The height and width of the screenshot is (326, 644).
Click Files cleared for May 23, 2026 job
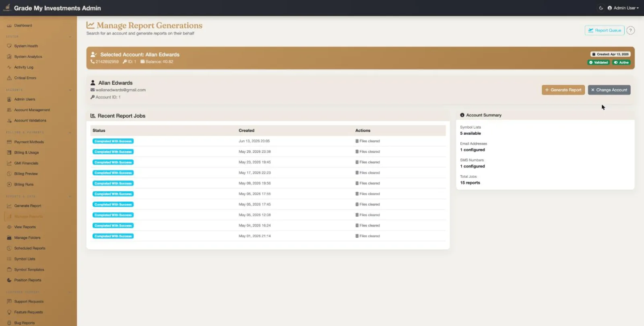(x=367, y=162)
